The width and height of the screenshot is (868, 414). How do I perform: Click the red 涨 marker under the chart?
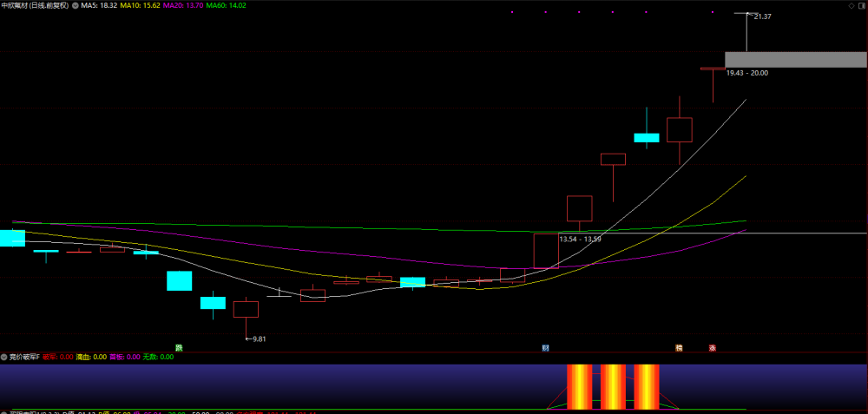(x=713, y=347)
